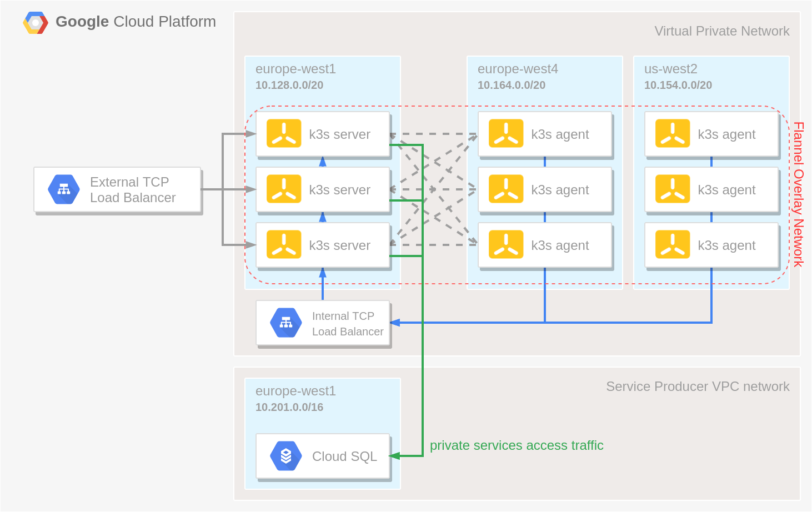Viewport: 812px width, 512px height.
Task: Click the '10.154.0.0/20' subnet text
Action: (678, 85)
